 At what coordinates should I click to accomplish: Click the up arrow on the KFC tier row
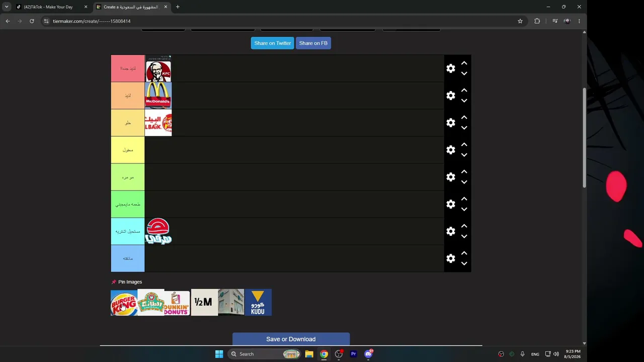[464, 63]
